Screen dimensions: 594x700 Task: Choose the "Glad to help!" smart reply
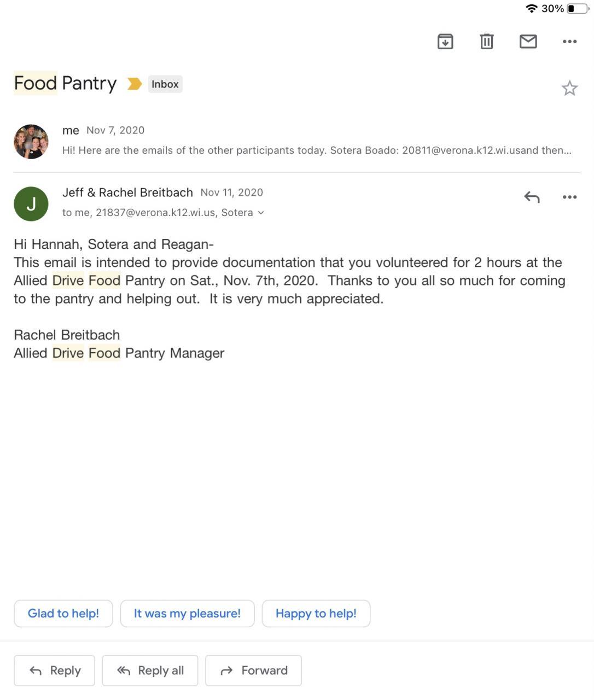pyautogui.click(x=63, y=614)
